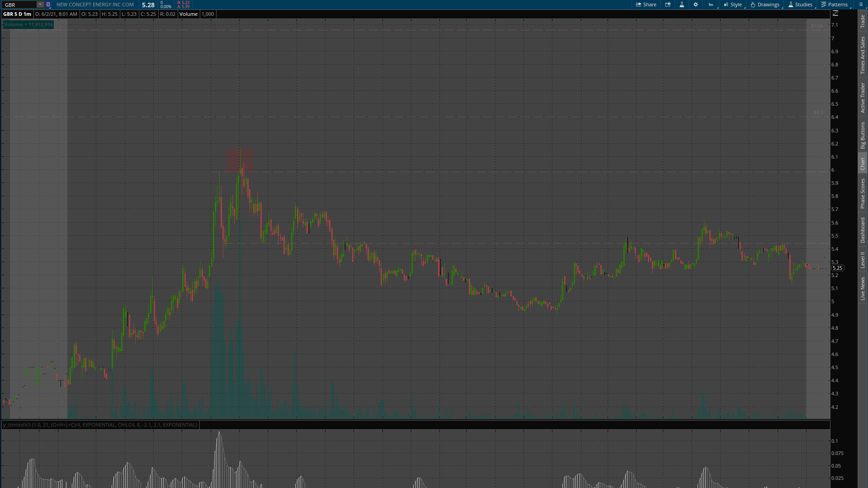Open the Style candlestick menu

[733, 5]
